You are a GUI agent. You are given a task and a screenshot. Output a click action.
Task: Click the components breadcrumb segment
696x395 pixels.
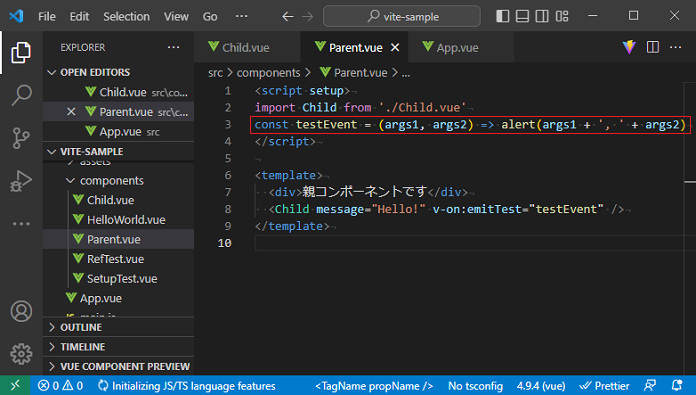pyautogui.click(x=268, y=73)
